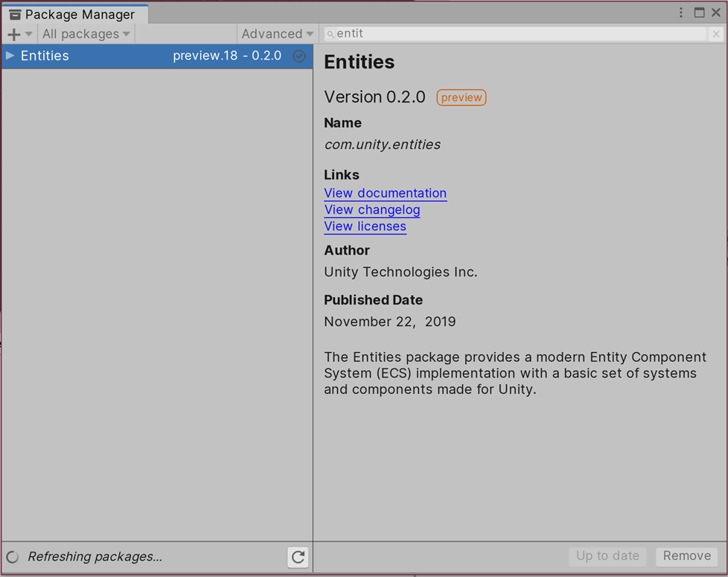
Task: Click the orange preview tag badge
Action: [461, 98]
